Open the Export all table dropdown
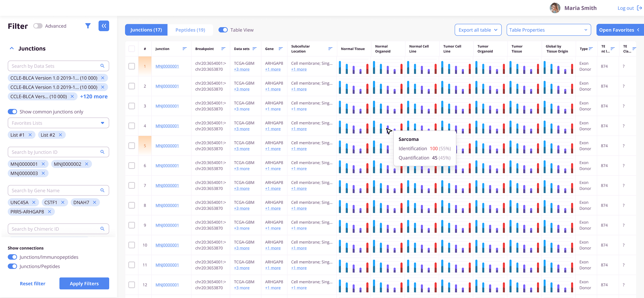 tap(478, 30)
